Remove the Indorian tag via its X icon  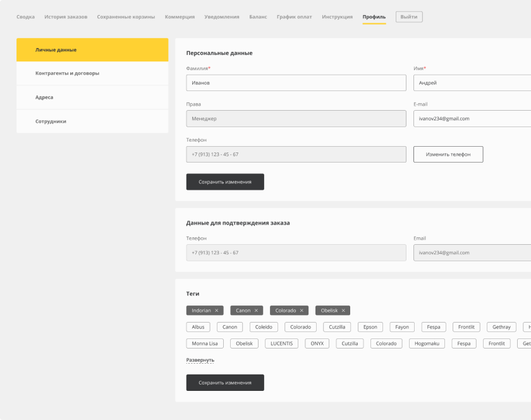(216, 311)
